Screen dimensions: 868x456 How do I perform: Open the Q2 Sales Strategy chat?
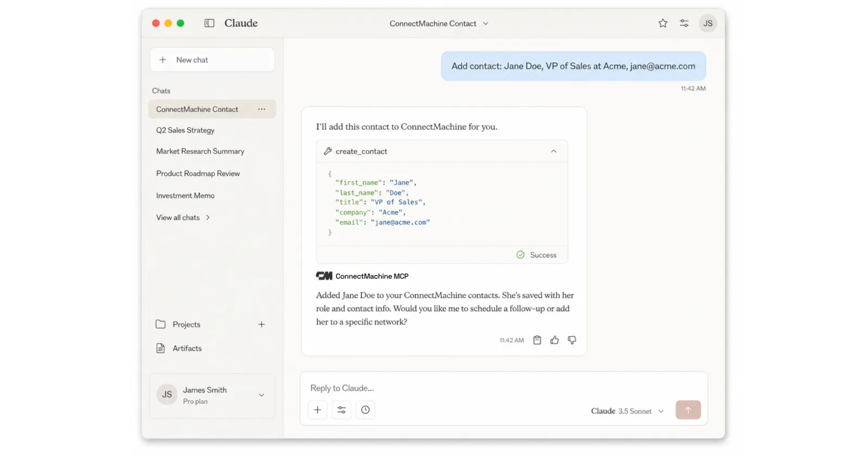click(186, 130)
